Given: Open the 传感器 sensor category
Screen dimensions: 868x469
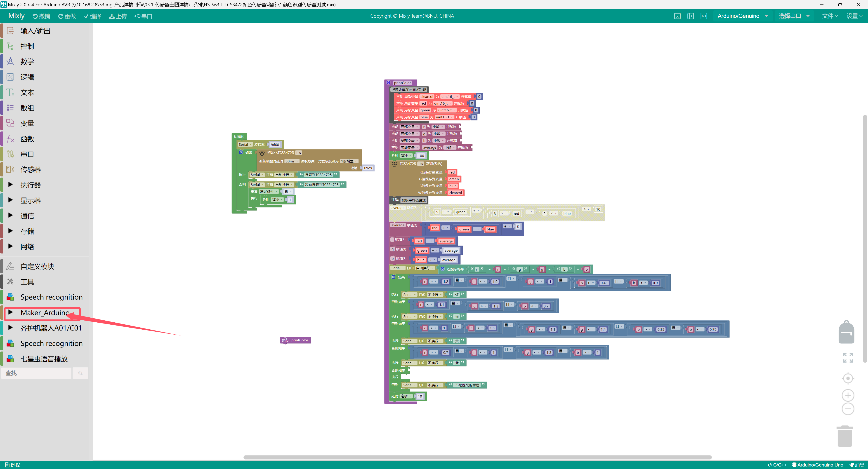Looking at the screenshot, I should coord(30,169).
